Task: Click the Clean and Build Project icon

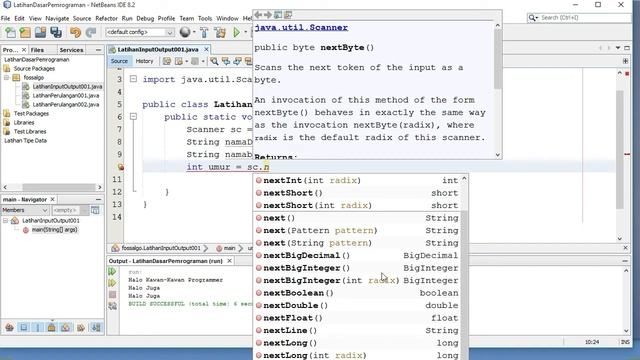Action: pos(220,32)
